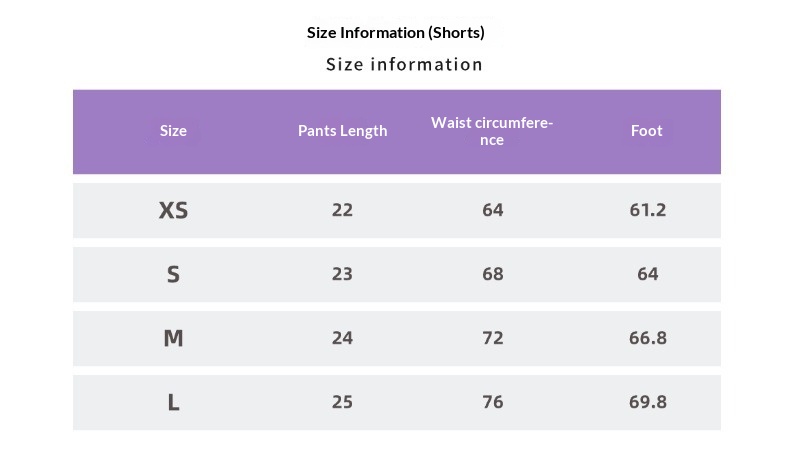This screenshot has height=473, width=790.
Task: Click L waist circumference value 76
Action: (492, 402)
